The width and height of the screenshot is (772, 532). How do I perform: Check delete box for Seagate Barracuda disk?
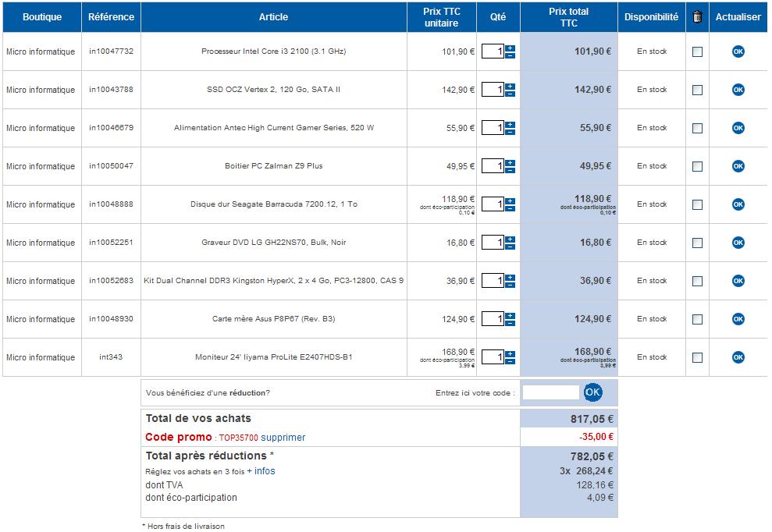point(697,204)
